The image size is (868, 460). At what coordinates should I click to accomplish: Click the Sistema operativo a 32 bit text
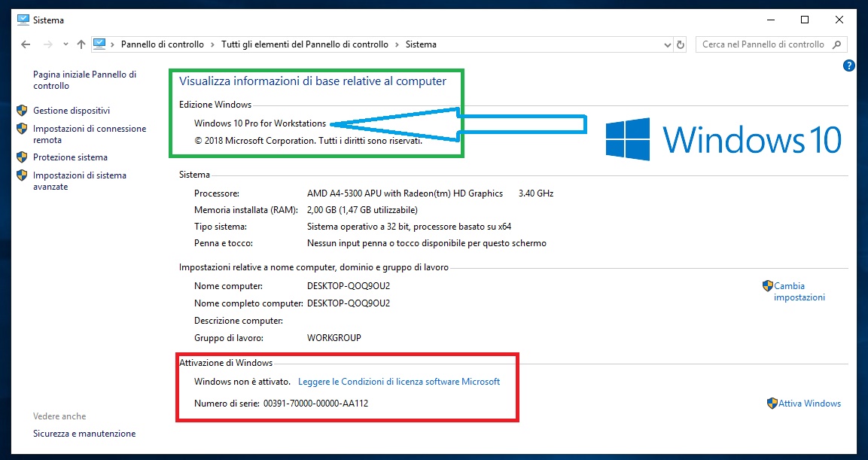[x=409, y=227]
